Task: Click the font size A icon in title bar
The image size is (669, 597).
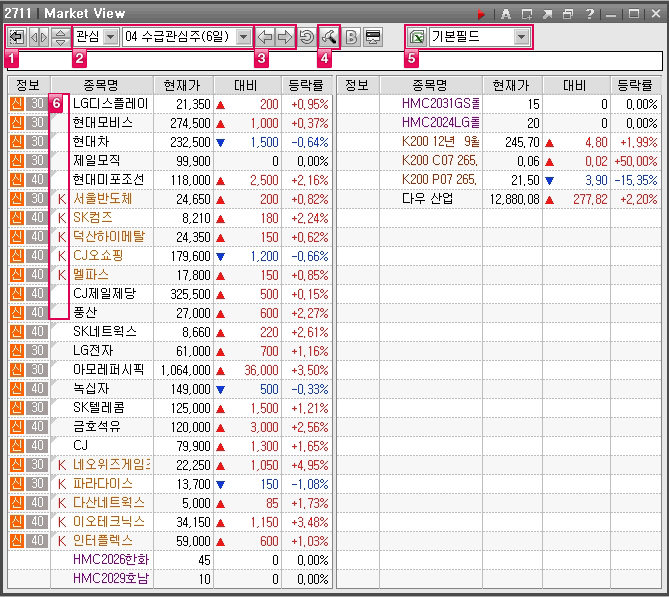Action: [x=506, y=15]
